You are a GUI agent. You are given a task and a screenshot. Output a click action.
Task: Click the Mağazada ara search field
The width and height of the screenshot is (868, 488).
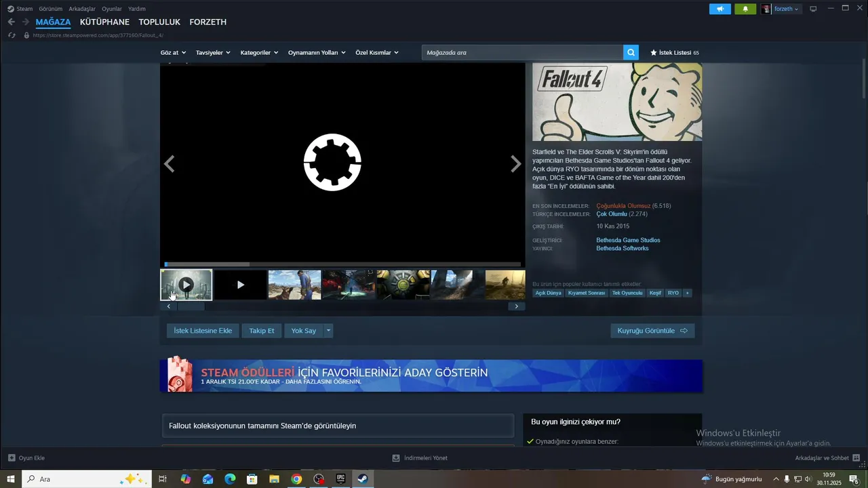[522, 52]
